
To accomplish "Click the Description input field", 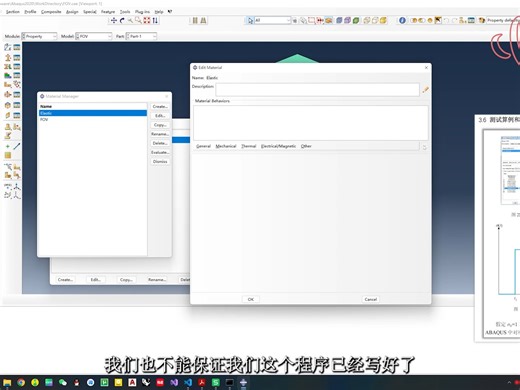I will [317, 90].
